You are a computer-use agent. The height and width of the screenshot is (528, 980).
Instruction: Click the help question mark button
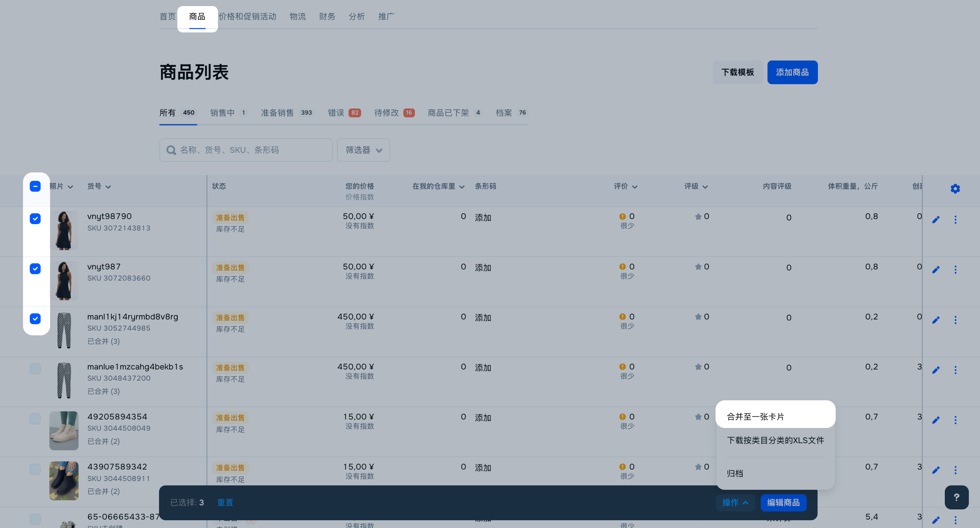coord(956,497)
